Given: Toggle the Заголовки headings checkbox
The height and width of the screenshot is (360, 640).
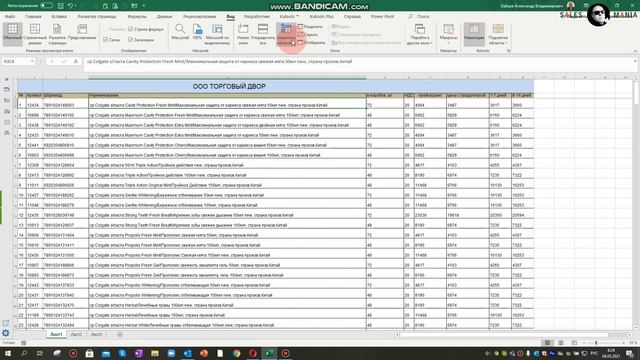Looking at the screenshot, I should click(141, 40).
